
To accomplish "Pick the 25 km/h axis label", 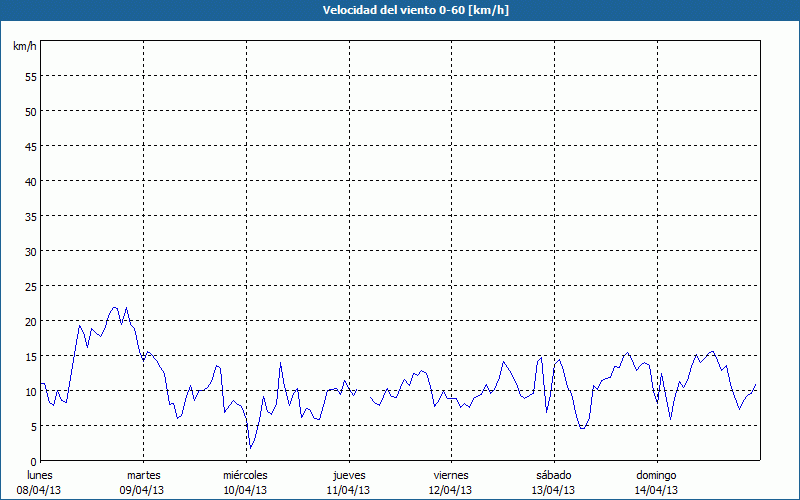I will coord(30,286).
